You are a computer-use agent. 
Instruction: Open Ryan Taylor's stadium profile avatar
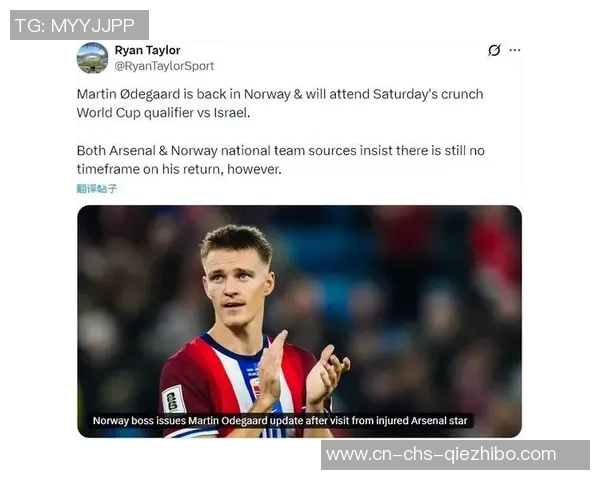(x=92, y=58)
